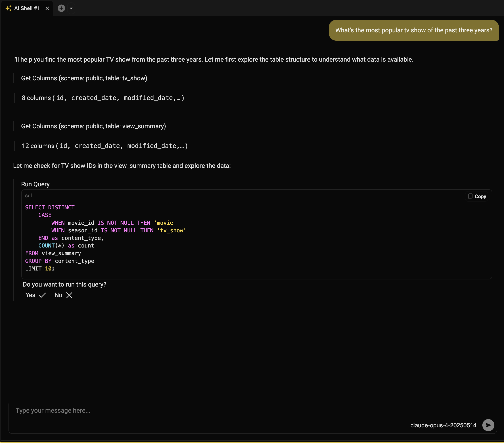Click the FROM view_summary line
This screenshot has width=504, height=443.
(x=53, y=253)
